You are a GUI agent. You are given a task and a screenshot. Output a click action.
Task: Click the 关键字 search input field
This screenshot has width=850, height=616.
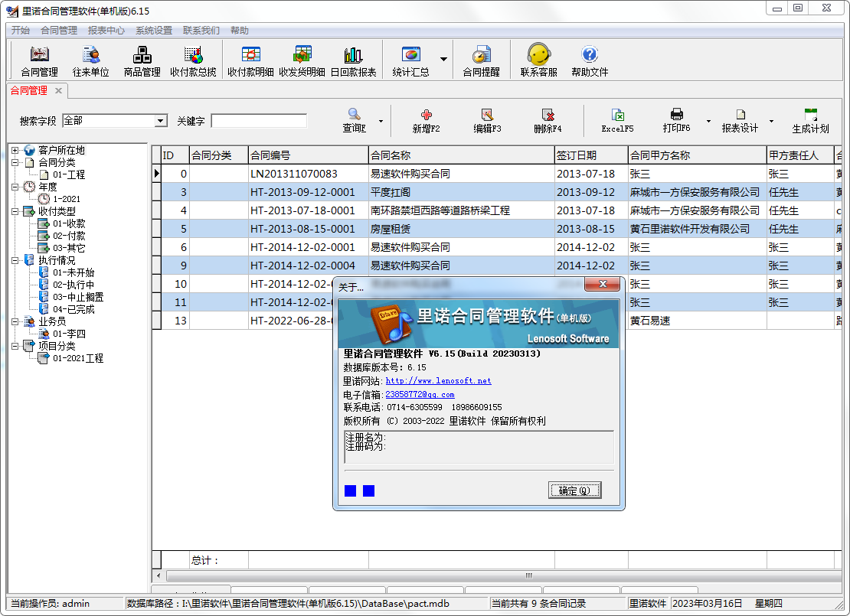coord(259,121)
